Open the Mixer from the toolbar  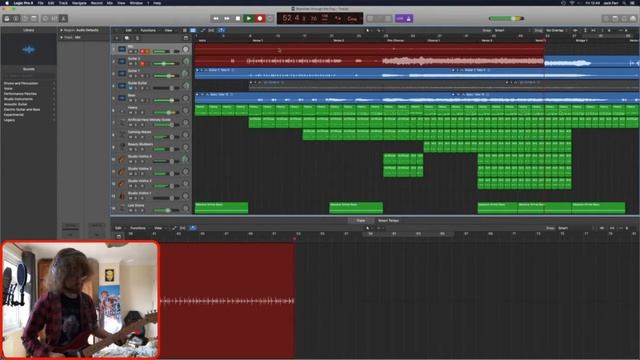[54, 18]
